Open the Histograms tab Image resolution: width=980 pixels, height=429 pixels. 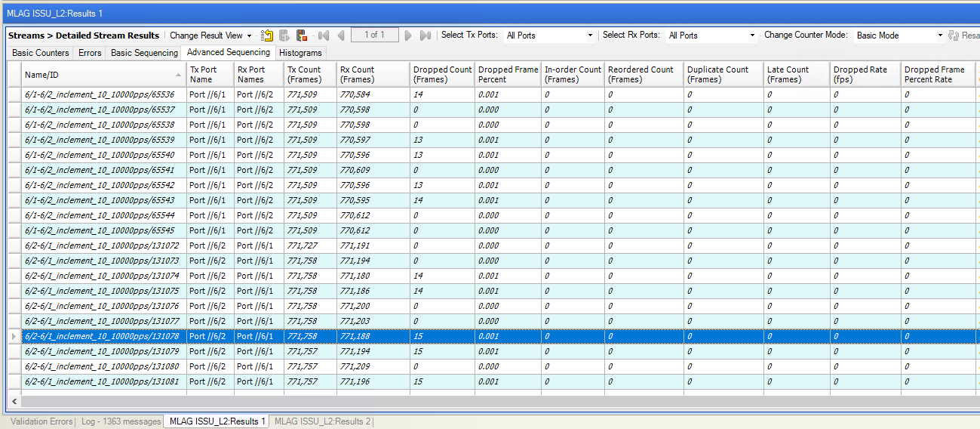pyautogui.click(x=300, y=53)
